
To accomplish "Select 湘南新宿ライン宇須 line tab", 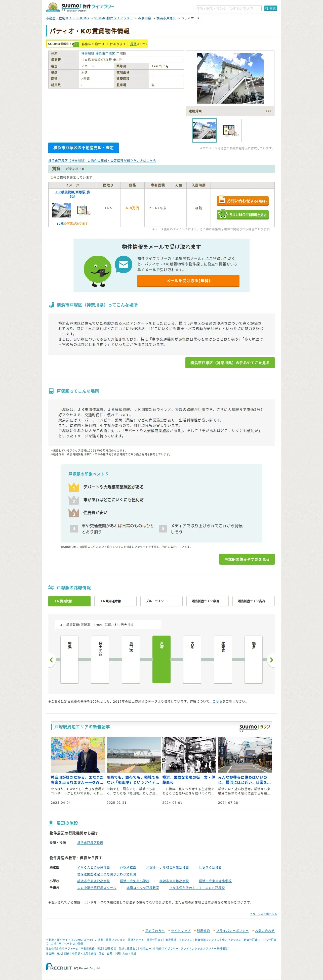I will point(207,601).
